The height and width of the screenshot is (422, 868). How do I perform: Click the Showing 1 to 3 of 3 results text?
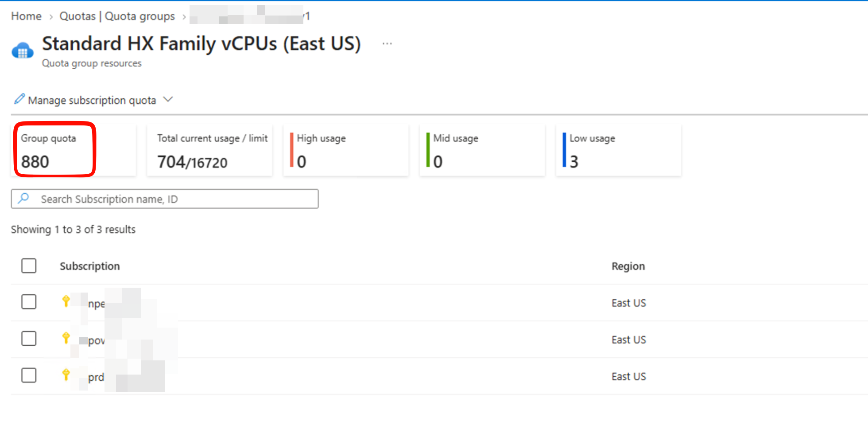73,229
